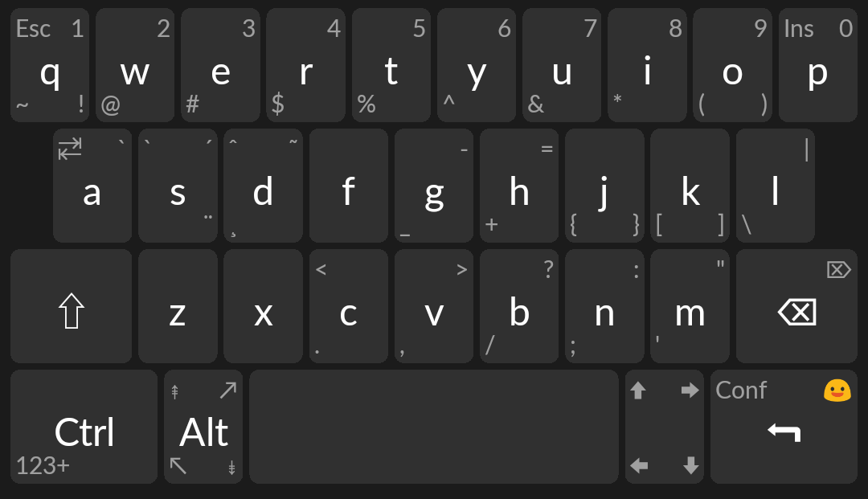The height and width of the screenshot is (499, 868).
Task: Tap the a key with Tab icon
Action: point(92,186)
